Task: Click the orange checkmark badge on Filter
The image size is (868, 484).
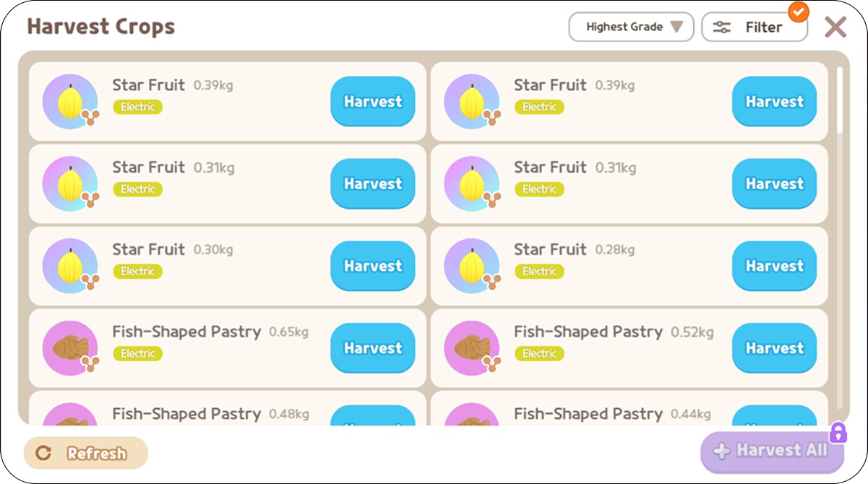Action: pyautogui.click(x=798, y=12)
